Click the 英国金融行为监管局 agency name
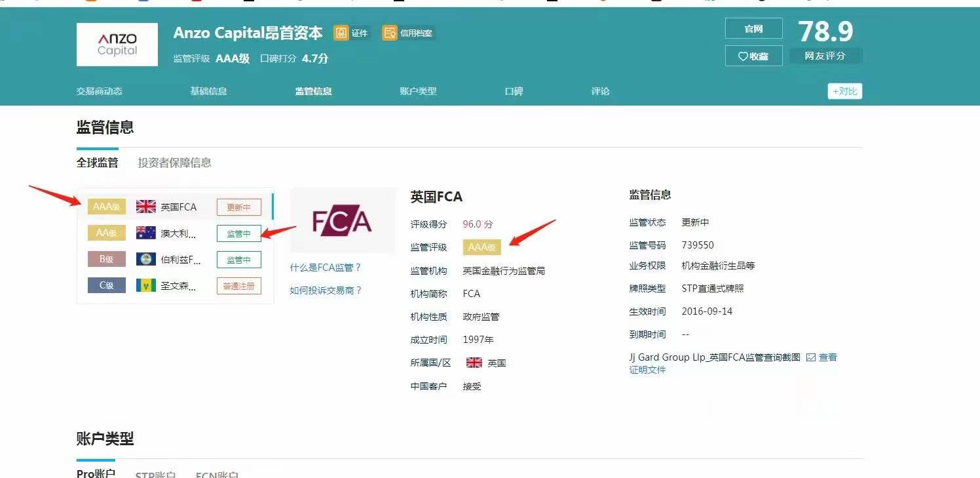The width and height of the screenshot is (980, 478). 504,271
